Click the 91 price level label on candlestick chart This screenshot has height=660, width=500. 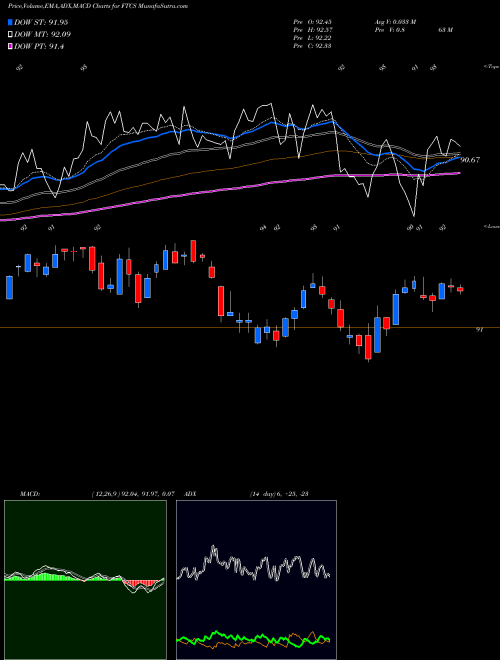[479, 330]
